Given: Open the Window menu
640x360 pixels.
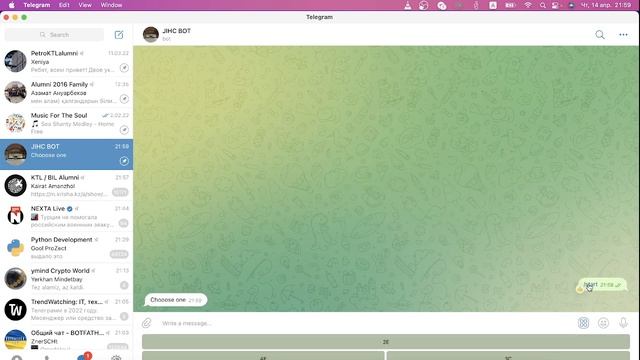Looking at the screenshot, I should point(111,5).
